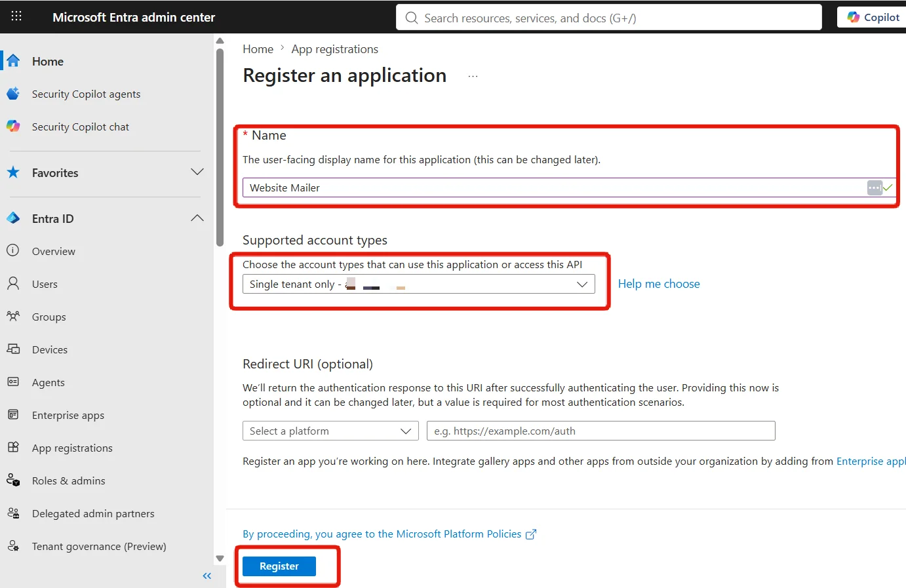The image size is (906, 588).
Task: Click the sidebar scrollbar up arrow
Action: (220, 41)
